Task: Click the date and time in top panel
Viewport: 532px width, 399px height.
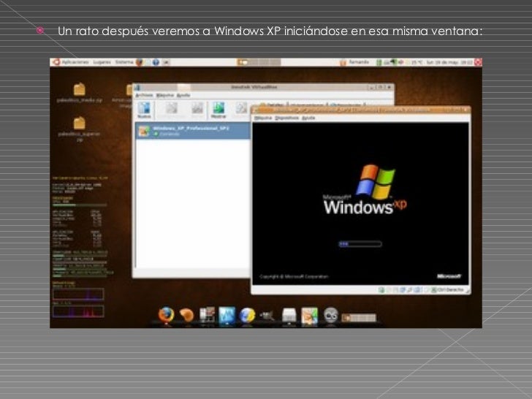Action: (449, 62)
